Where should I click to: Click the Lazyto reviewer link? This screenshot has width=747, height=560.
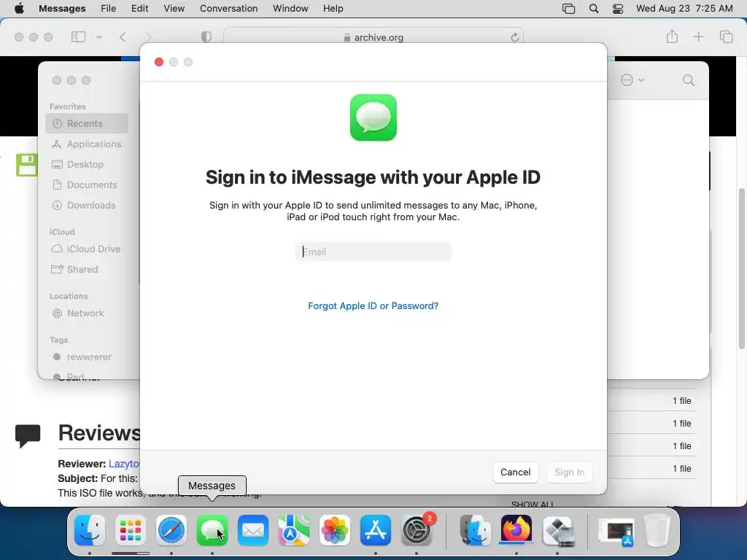tap(124, 464)
